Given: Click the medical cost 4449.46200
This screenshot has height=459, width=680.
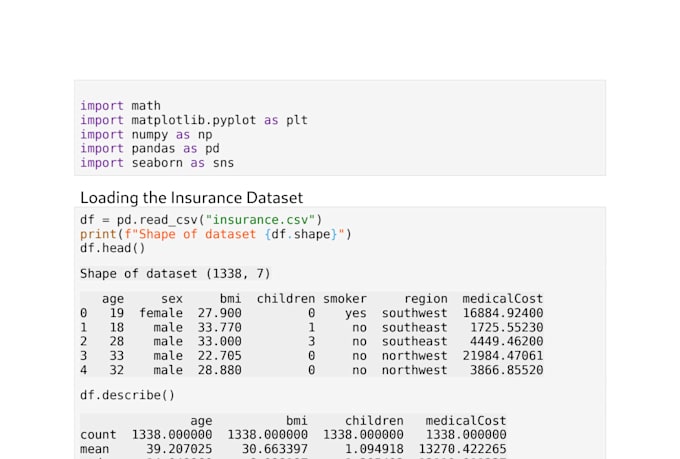Looking at the screenshot, I should click(507, 341).
